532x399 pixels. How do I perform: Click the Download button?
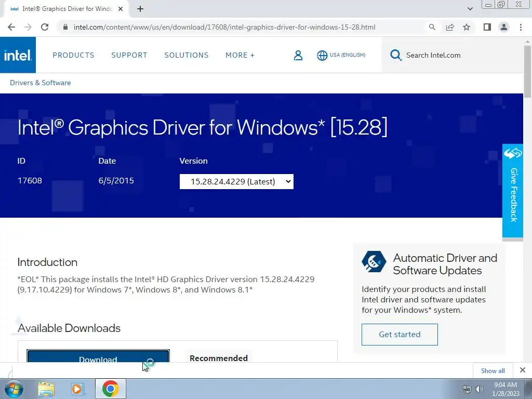(x=98, y=356)
